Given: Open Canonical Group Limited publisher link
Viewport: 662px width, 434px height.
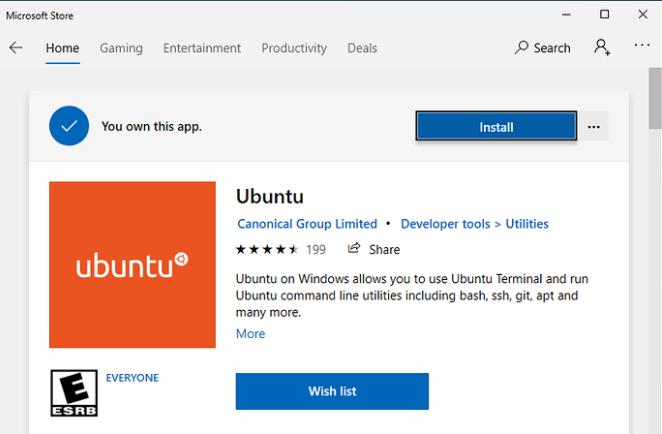Looking at the screenshot, I should [x=307, y=224].
